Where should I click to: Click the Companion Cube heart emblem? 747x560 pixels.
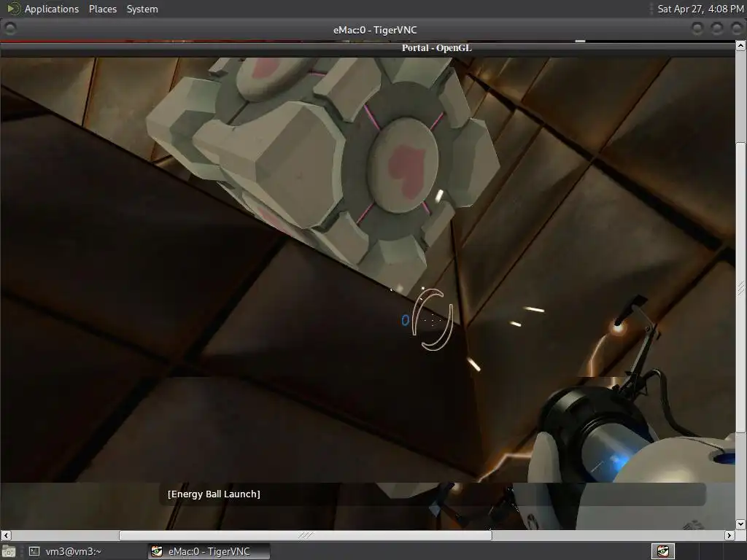(406, 172)
